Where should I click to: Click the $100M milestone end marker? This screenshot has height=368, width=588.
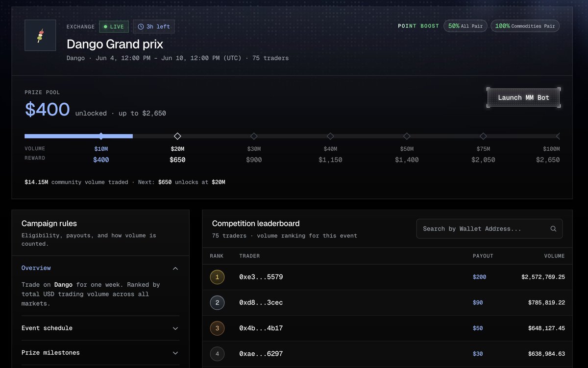[x=558, y=136]
